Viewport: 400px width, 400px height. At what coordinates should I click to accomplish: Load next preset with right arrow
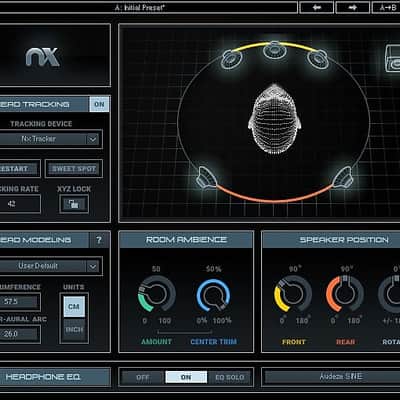[x=353, y=7]
